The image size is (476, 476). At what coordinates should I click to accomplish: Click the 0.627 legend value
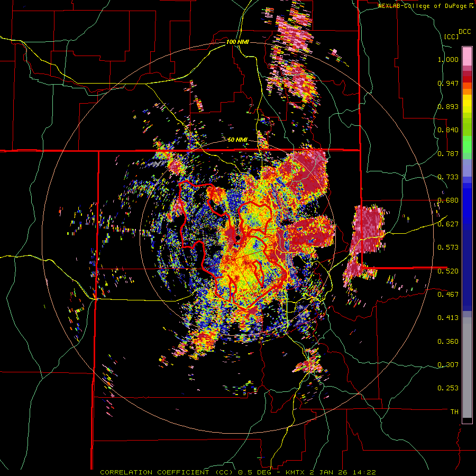448,224
